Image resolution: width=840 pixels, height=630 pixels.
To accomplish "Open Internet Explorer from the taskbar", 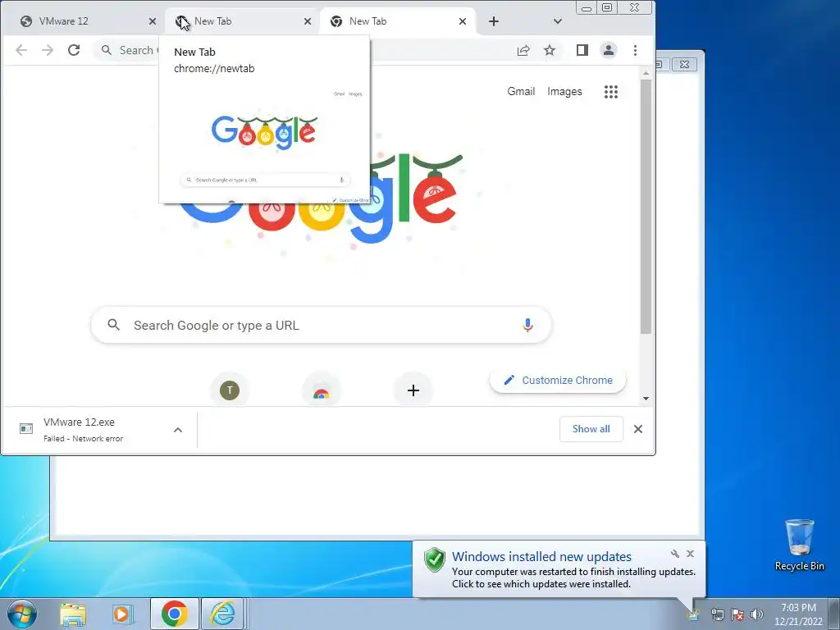I will click(x=223, y=614).
